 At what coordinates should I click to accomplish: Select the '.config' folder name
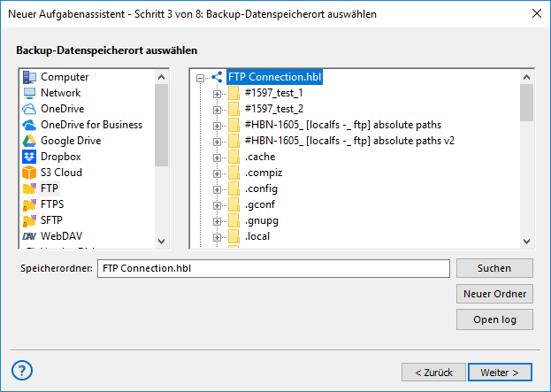[x=261, y=189]
